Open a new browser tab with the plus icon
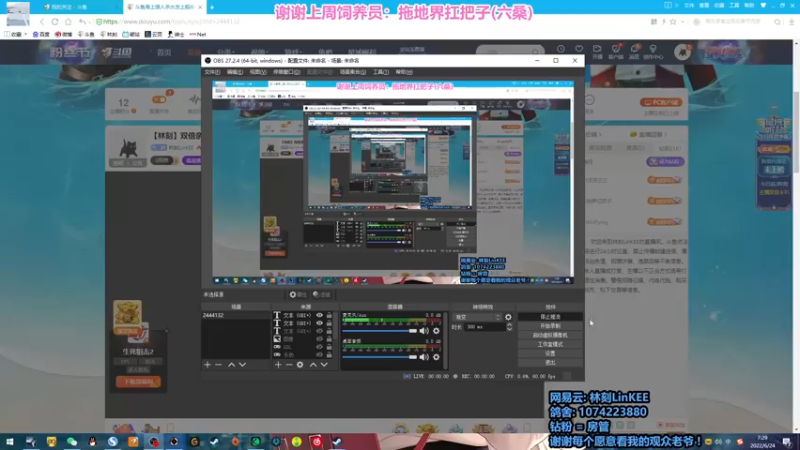The height and width of the screenshot is (450, 800). click(x=212, y=7)
